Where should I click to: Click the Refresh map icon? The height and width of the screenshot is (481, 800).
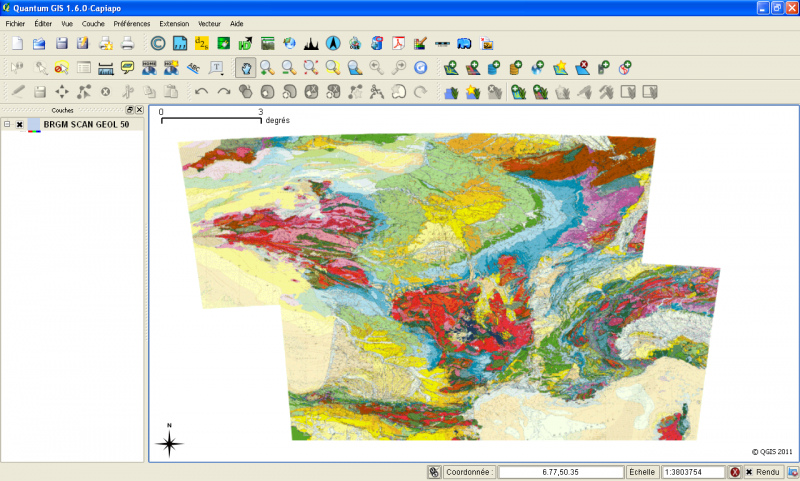[x=420, y=68]
